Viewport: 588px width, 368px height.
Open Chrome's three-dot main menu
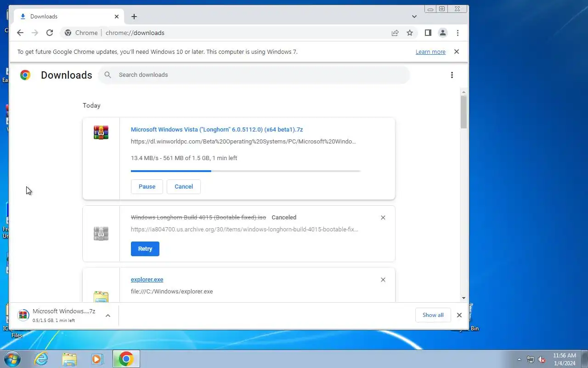click(x=458, y=33)
